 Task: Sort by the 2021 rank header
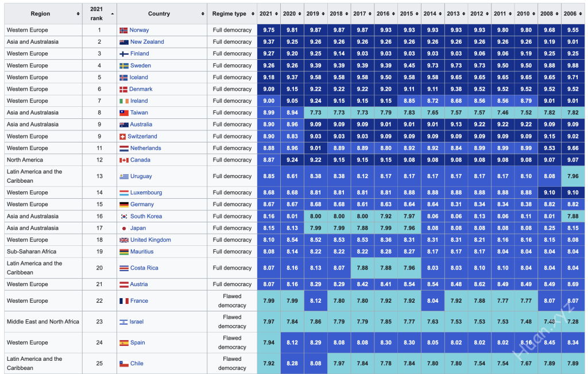pyautogui.click(x=98, y=14)
